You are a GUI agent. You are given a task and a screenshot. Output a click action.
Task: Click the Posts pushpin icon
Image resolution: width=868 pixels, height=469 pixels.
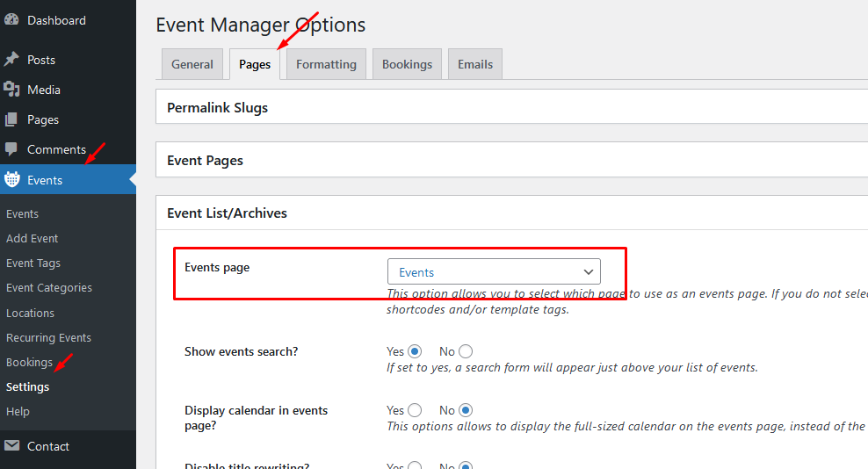[x=11, y=60]
